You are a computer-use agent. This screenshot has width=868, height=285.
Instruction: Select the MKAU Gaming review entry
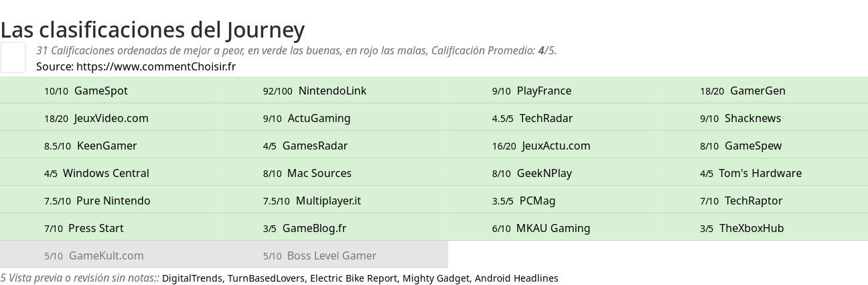[x=541, y=228]
